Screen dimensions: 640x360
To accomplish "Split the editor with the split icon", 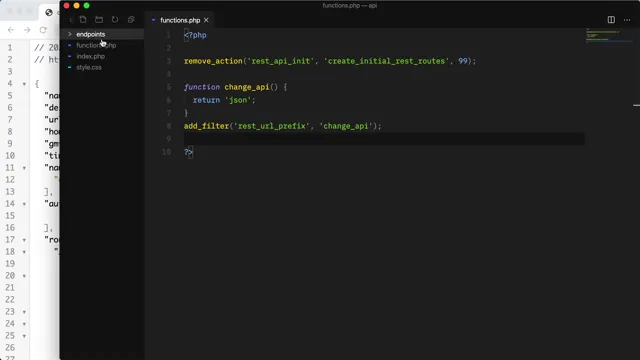I will [611, 20].
